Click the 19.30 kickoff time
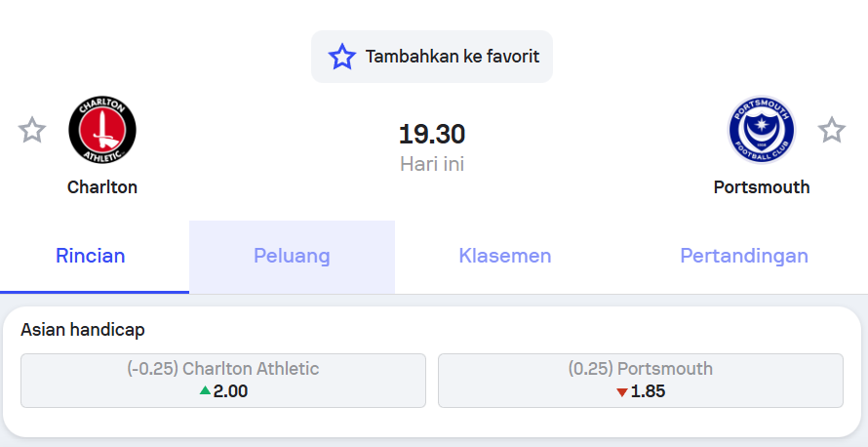The height and width of the screenshot is (447, 868). pos(432,135)
